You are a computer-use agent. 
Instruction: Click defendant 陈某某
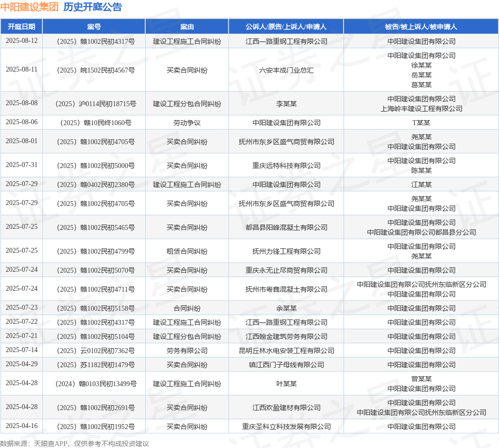click(x=422, y=171)
